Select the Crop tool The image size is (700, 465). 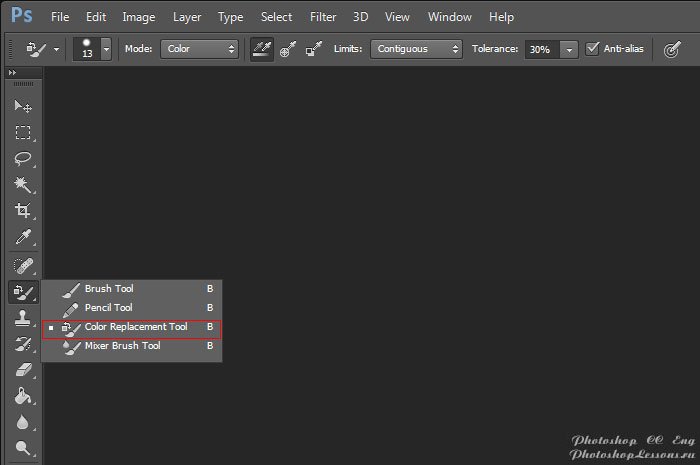pos(22,211)
